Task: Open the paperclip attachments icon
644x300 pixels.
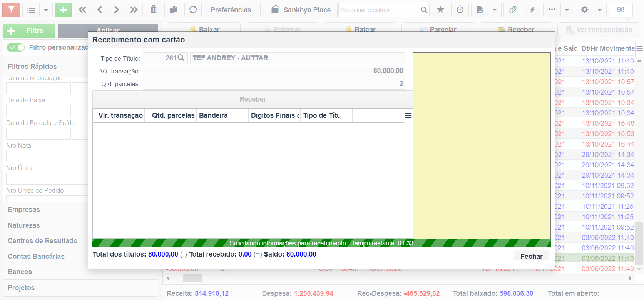Action: coord(512,10)
